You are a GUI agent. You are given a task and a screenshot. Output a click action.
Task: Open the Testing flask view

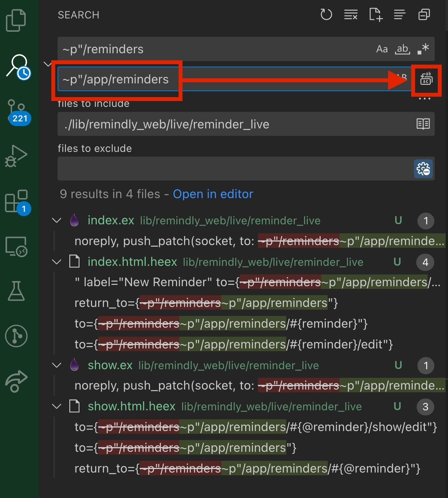[x=16, y=291]
